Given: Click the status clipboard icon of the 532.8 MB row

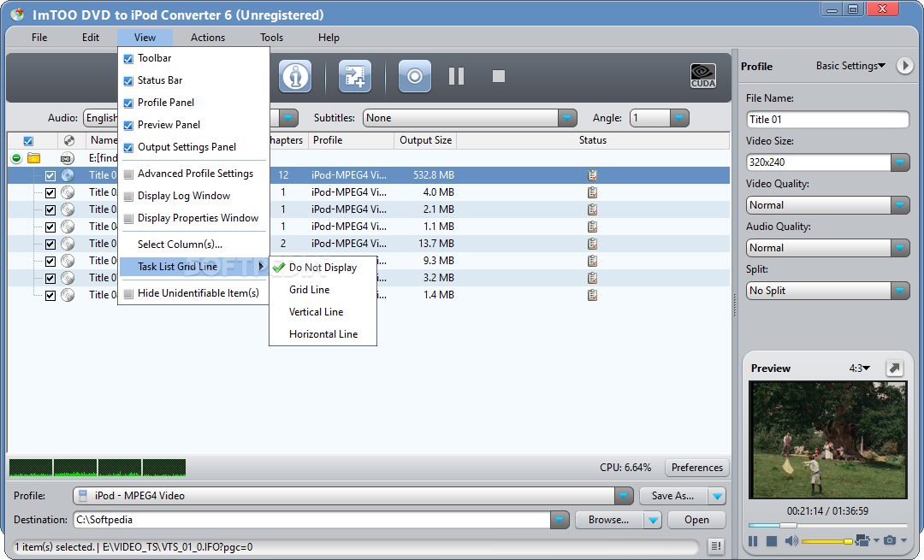Looking at the screenshot, I should (592, 175).
